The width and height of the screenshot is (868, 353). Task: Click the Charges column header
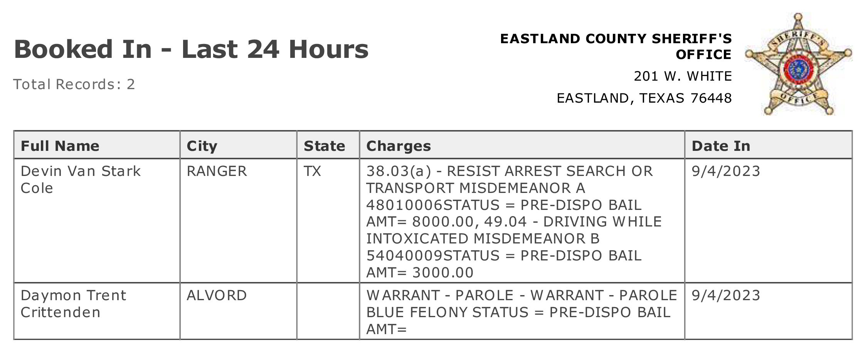coord(522,145)
